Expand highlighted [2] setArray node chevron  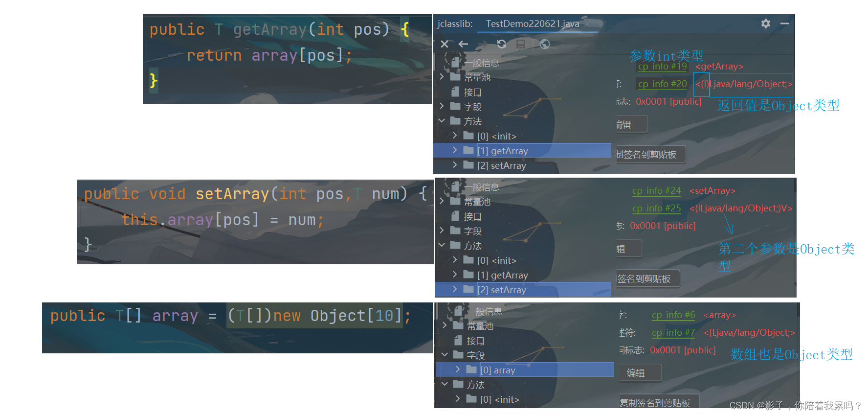click(x=455, y=289)
